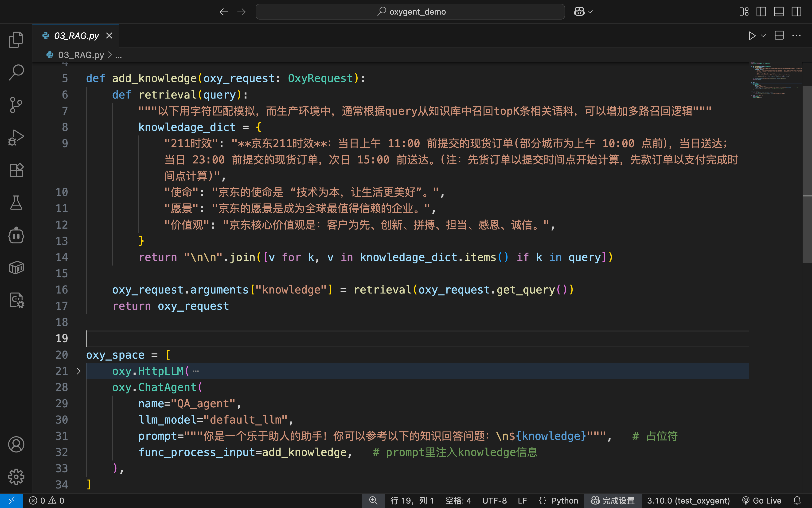Click the # 占位符 comment on line 31

click(655, 436)
